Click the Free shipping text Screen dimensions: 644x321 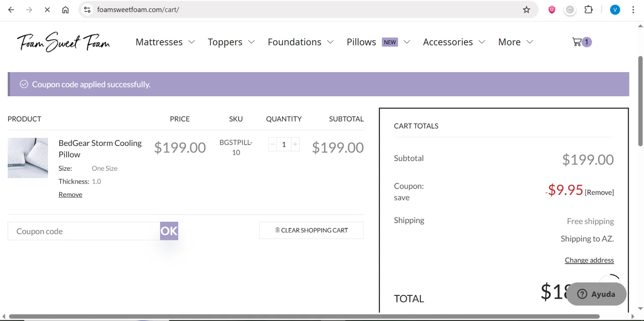coord(590,221)
